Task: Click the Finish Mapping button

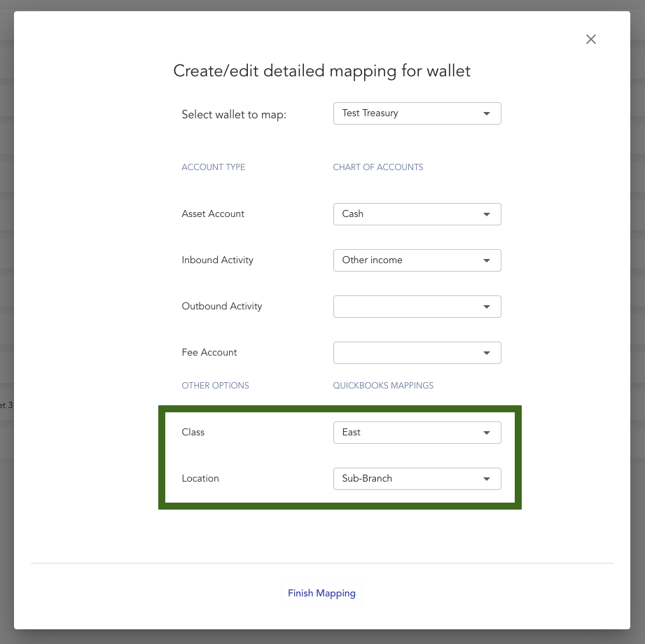Action: (x=321, y=593)
